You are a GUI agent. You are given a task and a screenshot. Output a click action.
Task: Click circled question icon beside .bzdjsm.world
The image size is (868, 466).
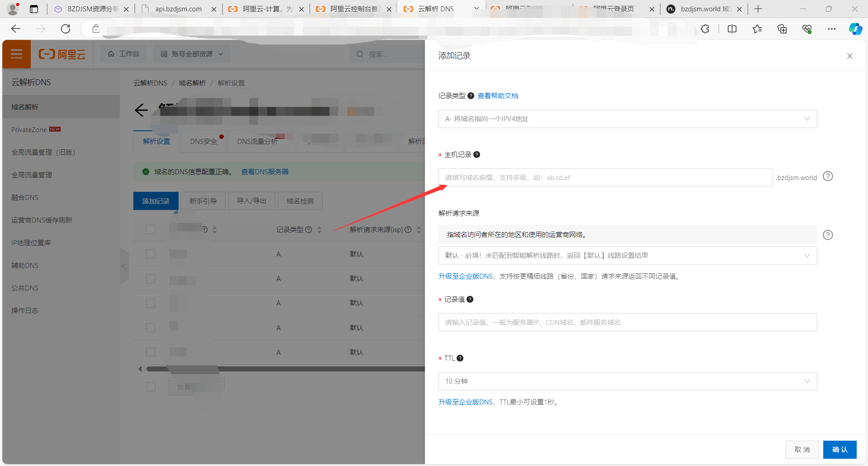828,176
